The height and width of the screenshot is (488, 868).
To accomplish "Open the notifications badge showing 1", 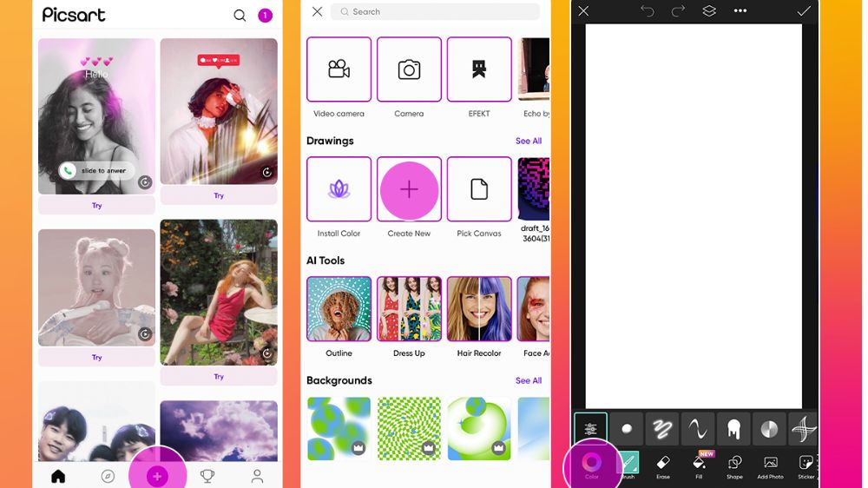I will 265,15.
